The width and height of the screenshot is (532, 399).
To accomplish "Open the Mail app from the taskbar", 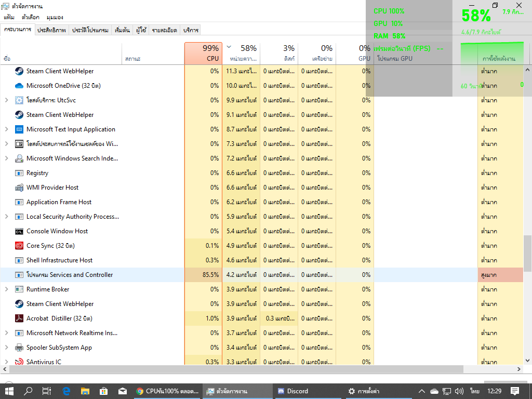I will click(123, 391).
